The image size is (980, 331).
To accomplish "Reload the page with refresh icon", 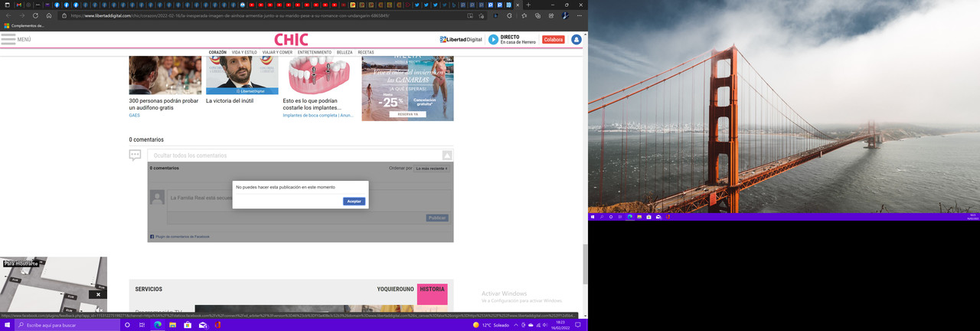I will click(35, 15).
